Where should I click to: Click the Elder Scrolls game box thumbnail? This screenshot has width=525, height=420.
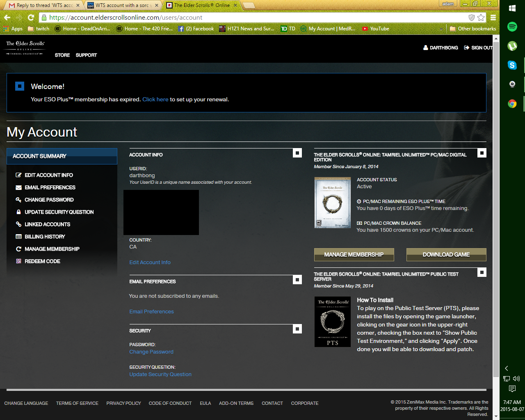pyautogui.click(x=332, y=203)
